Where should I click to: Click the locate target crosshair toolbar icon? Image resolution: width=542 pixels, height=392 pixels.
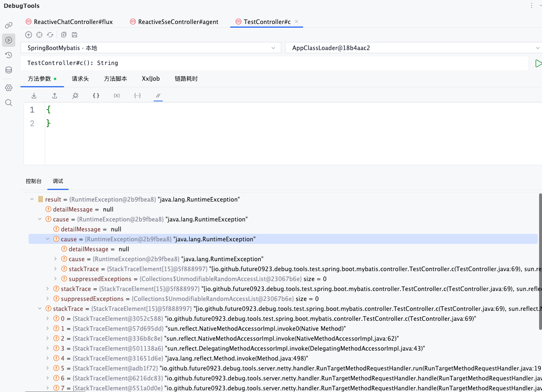click(x=39, y=35)
